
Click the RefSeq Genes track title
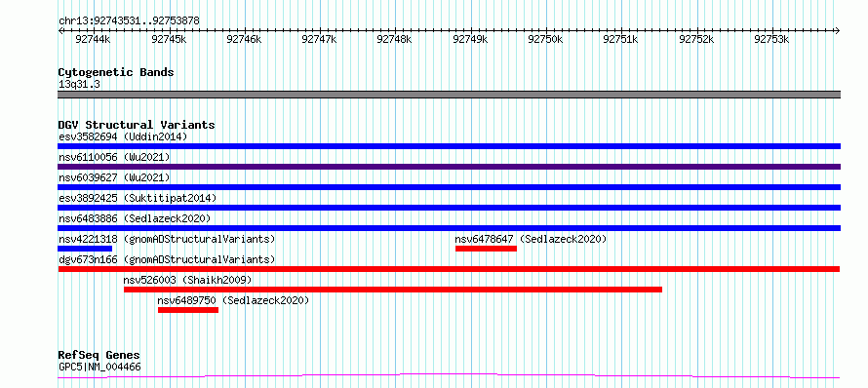tap(99, 355)
